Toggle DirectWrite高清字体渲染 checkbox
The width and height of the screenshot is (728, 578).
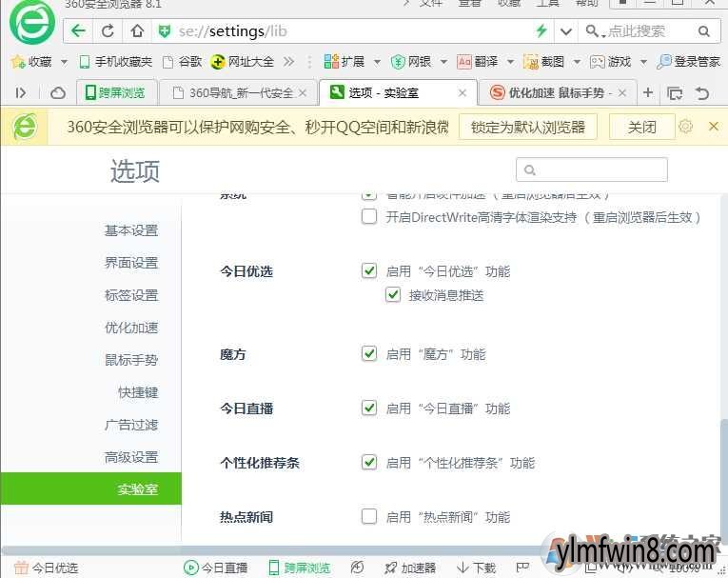tap(369, 216)
